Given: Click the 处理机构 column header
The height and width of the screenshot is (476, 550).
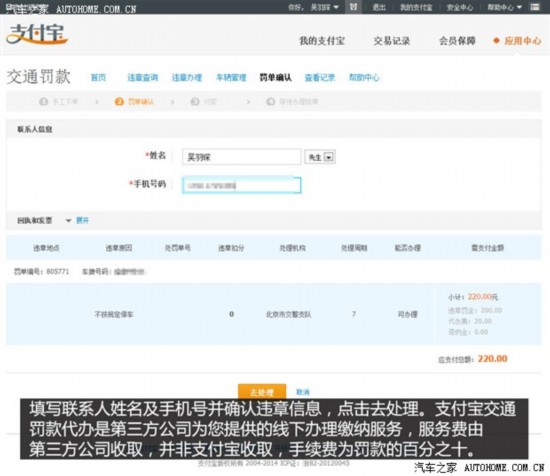Looking at the screenshot, I should tap(293, 248).
